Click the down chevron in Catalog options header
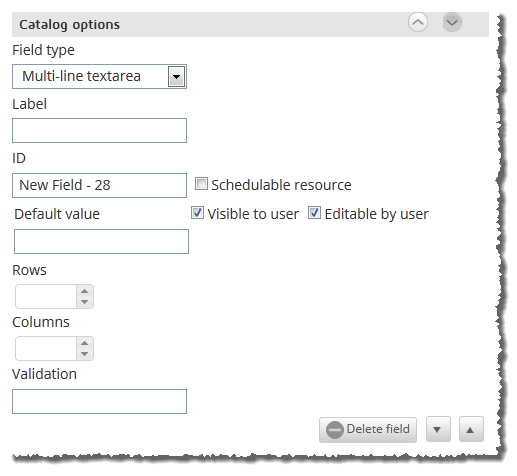 [452, 22]
